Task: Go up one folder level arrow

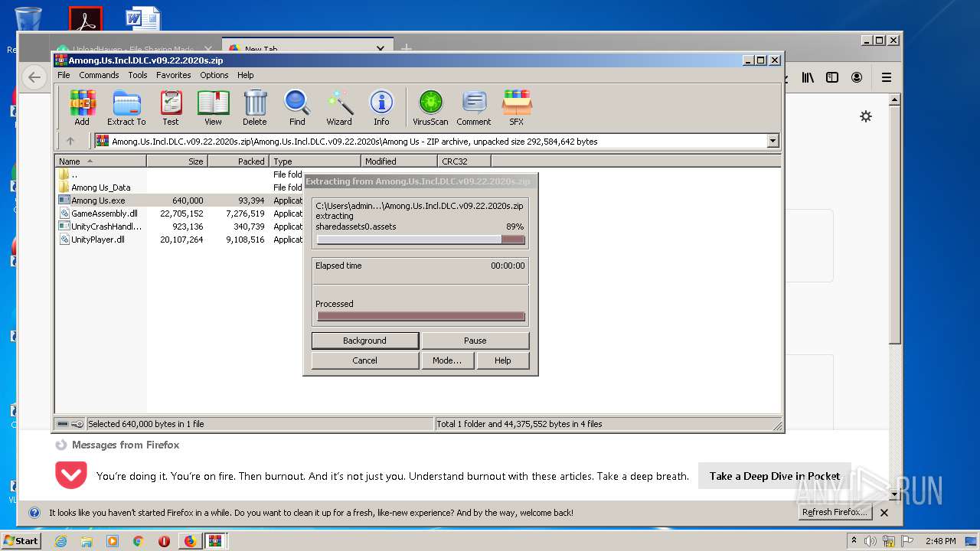Action: 70,141
